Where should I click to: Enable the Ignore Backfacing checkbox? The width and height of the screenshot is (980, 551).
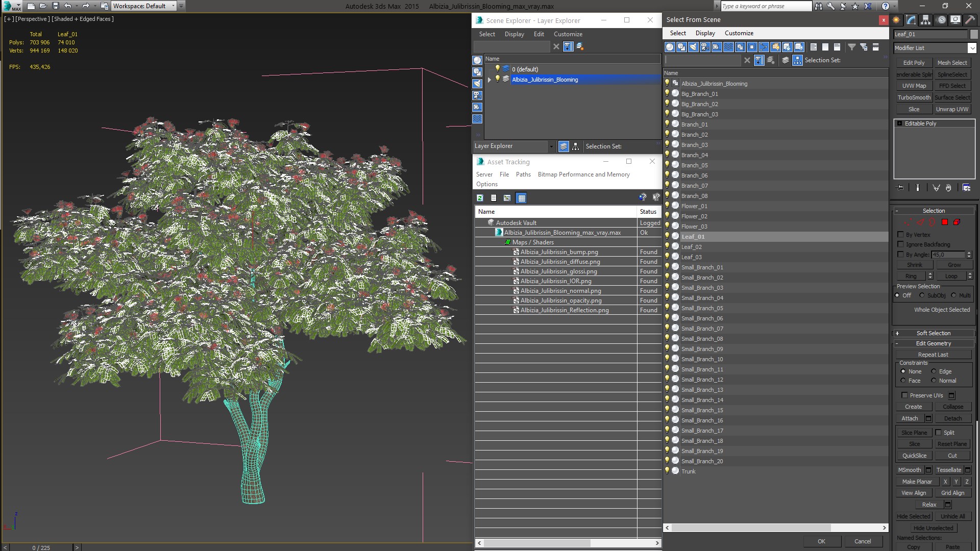pos(901,244)
